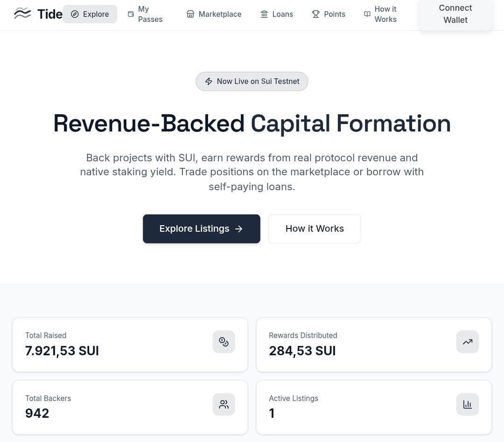Click the pass icon next to My Passes
This screenshot has height=442, width=504.
131,14
